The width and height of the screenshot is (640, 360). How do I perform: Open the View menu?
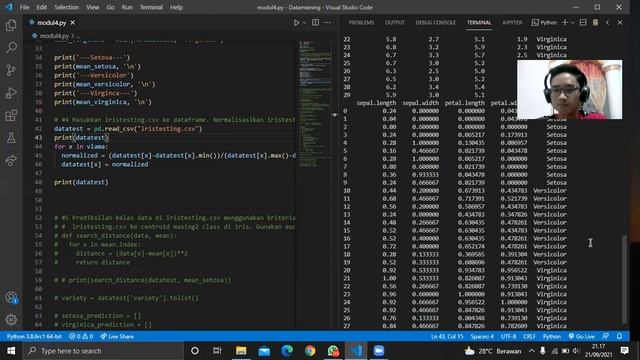[x=93, y=7]
